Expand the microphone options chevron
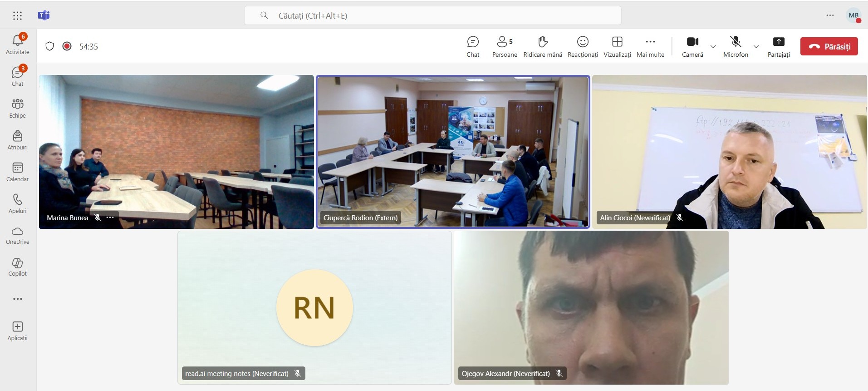868x391 pixels. (x=756, y=47)
